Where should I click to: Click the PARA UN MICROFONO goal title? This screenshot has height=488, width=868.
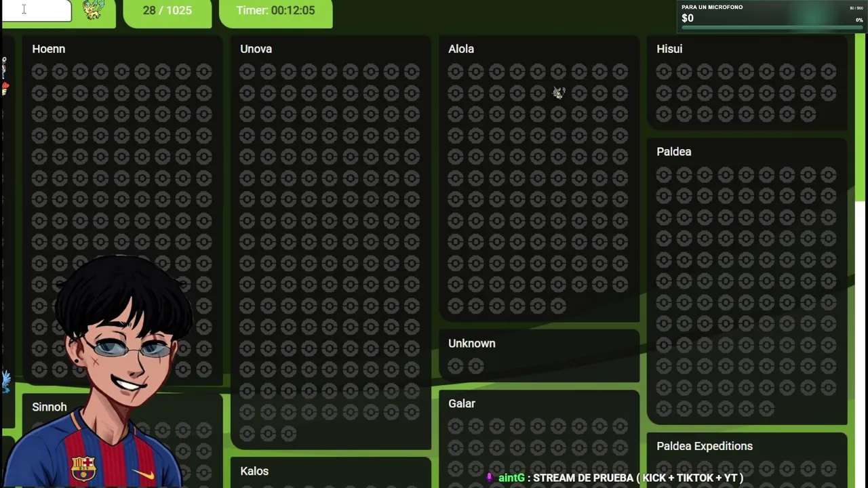[712, 7]
